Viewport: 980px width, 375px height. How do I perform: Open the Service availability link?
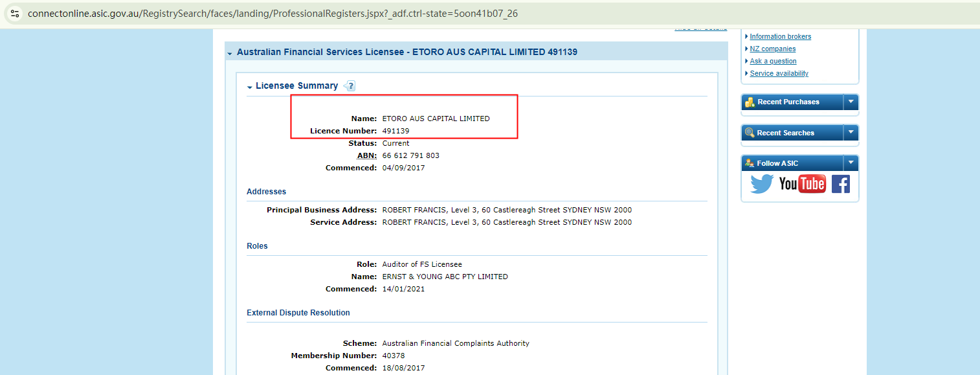point(779,73)
